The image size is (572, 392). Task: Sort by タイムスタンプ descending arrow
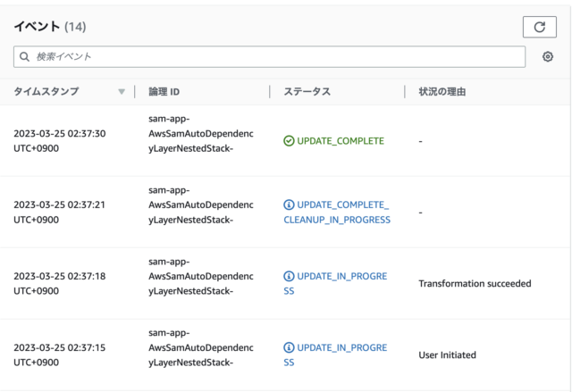pyautogui.click(x=122, y=92)
